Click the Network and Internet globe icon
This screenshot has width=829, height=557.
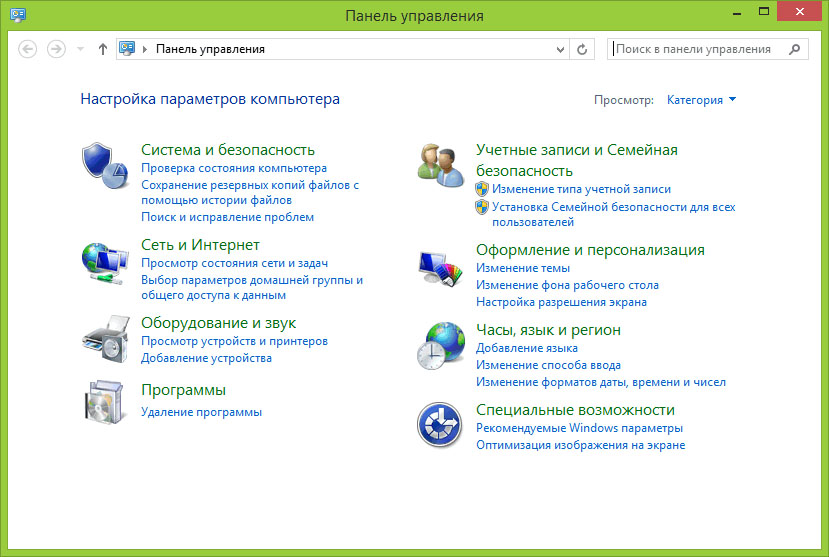tap(105, 263)
